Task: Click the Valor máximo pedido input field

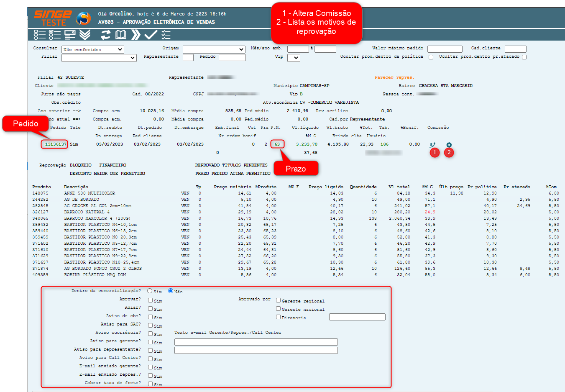Action: [445, 49]
